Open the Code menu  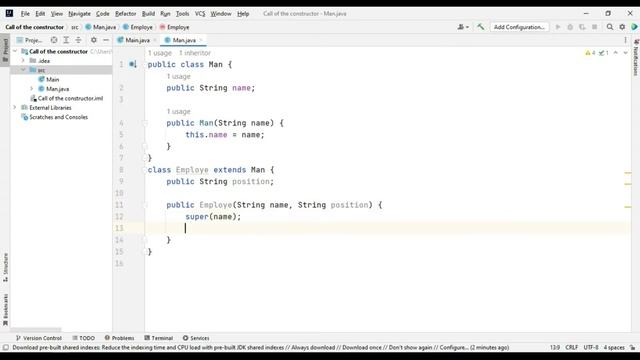[102, 13]
